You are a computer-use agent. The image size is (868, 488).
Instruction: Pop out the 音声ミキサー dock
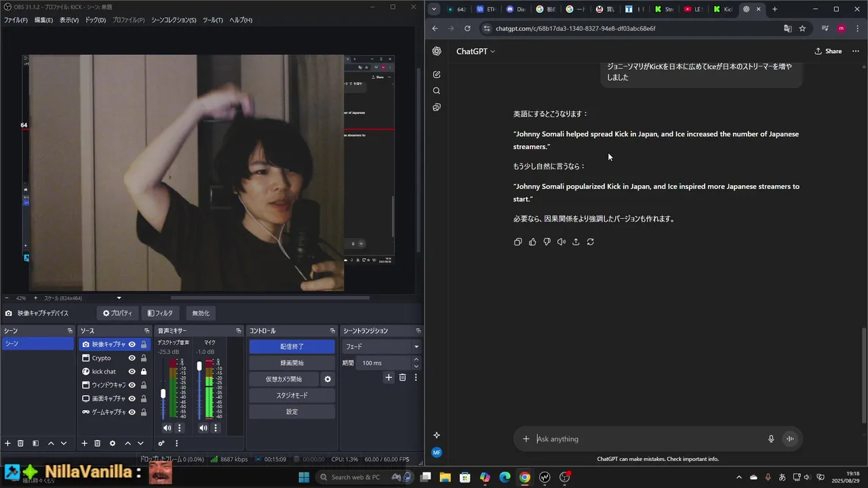coord(239,331)
